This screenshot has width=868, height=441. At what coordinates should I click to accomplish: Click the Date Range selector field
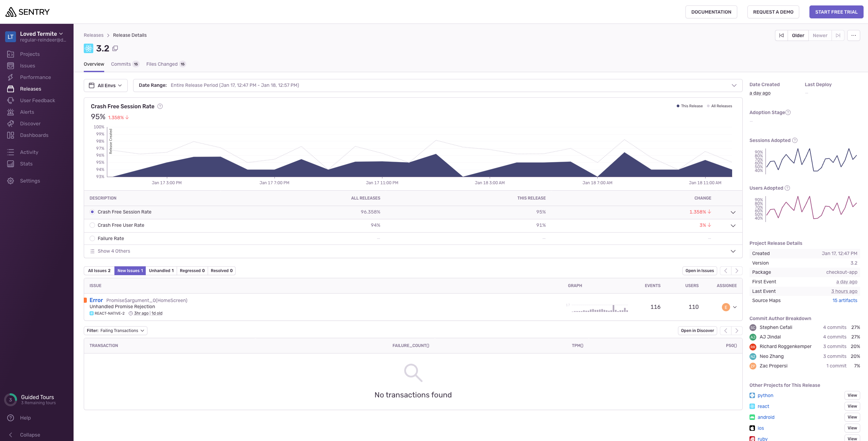tap(437, 85)
